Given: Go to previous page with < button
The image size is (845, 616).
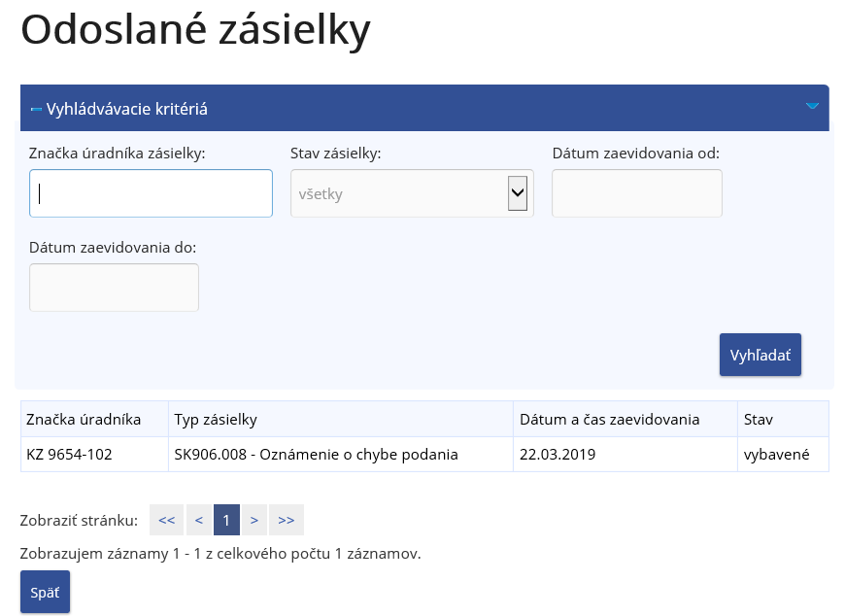Looking at the screenshot, I should [199, 520].
